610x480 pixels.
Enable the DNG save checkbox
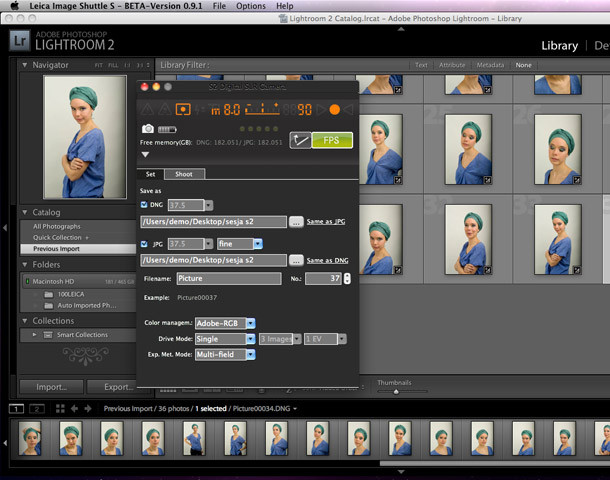[x=144, y=205]
